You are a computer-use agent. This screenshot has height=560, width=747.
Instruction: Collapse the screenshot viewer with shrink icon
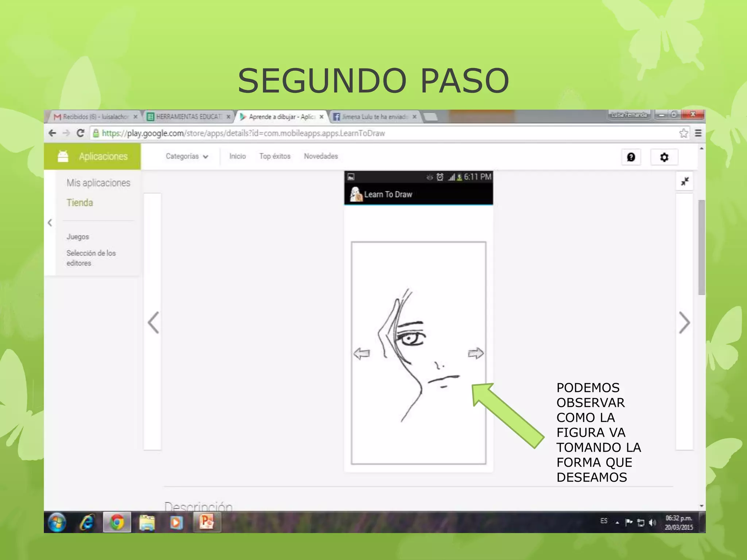pyautogui.click(x=685, y=181)
